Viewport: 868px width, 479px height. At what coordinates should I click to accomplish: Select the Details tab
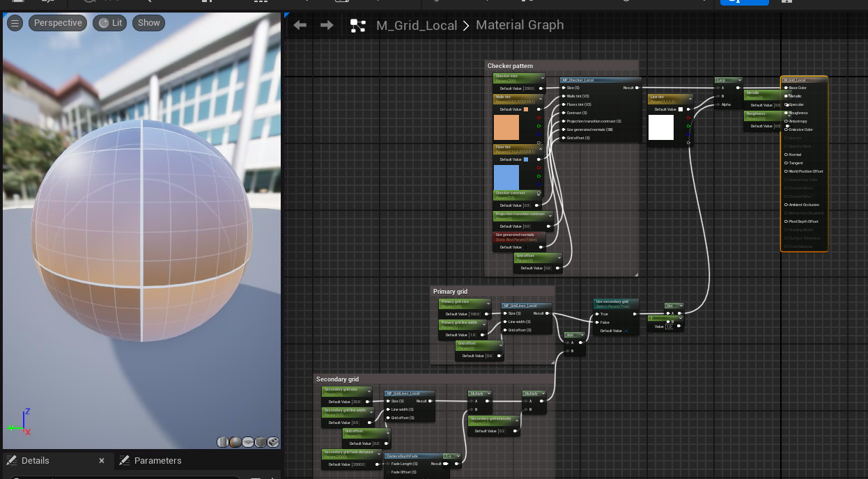coord(35,460)
